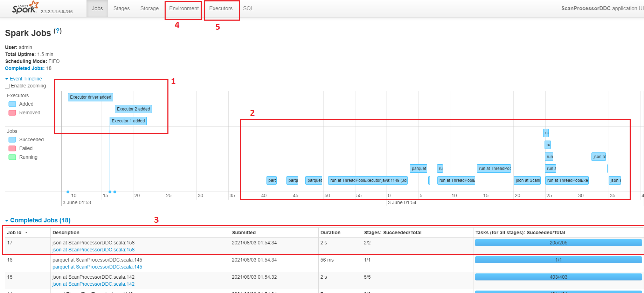Collapse the Event Timeline section

(x=23, y=79)
